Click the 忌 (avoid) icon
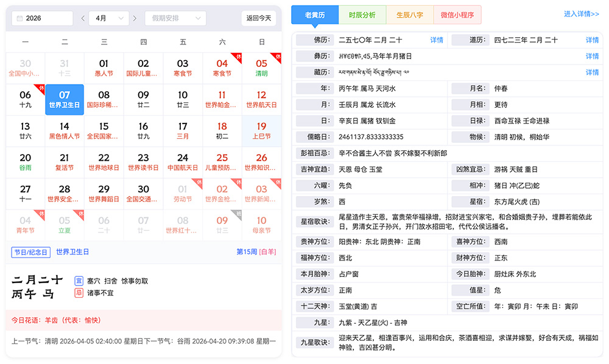The height and width of the screenshot is (364, 609). click(79, 293)
